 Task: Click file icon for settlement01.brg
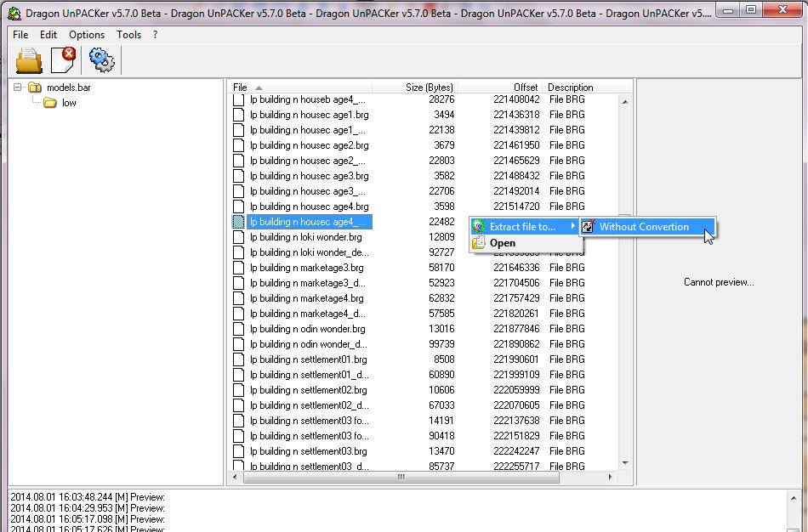coord(239,359)
